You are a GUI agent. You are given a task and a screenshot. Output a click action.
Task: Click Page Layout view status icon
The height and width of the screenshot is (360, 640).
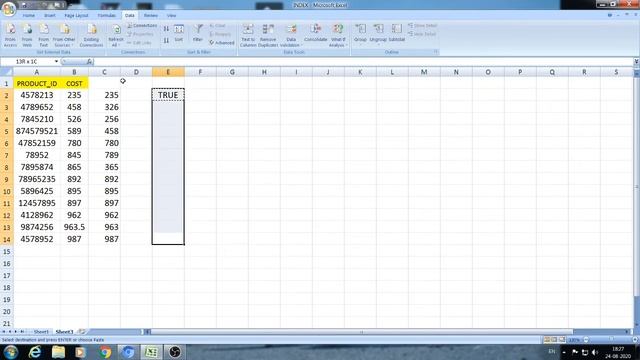tap(554, 340)
